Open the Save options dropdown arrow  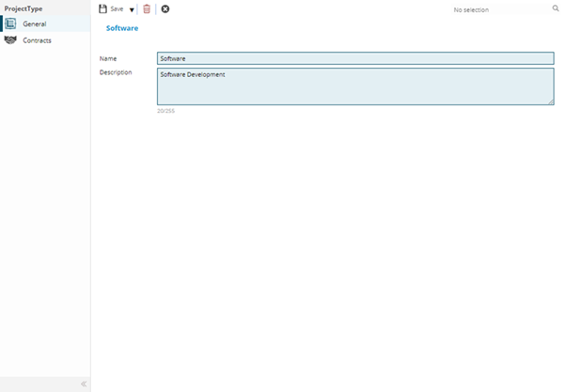tap(132, 9)
